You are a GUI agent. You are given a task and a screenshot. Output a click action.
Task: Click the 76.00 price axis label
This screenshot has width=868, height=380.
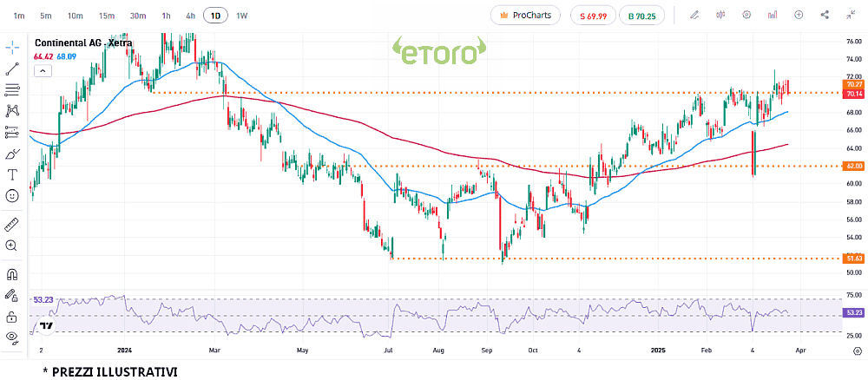point(853,42)
